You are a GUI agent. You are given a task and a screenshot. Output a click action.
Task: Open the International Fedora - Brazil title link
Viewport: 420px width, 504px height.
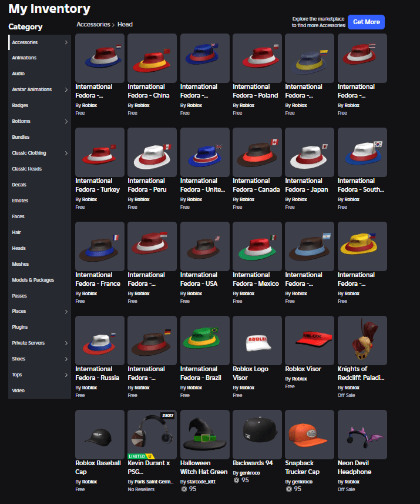203,373
